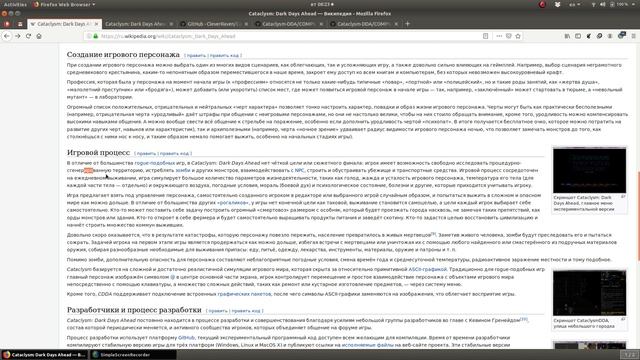The width and height of the screenshot is (640, 360).
Task: Go forward one page in Firefox
Action: [x=18, y=36]
